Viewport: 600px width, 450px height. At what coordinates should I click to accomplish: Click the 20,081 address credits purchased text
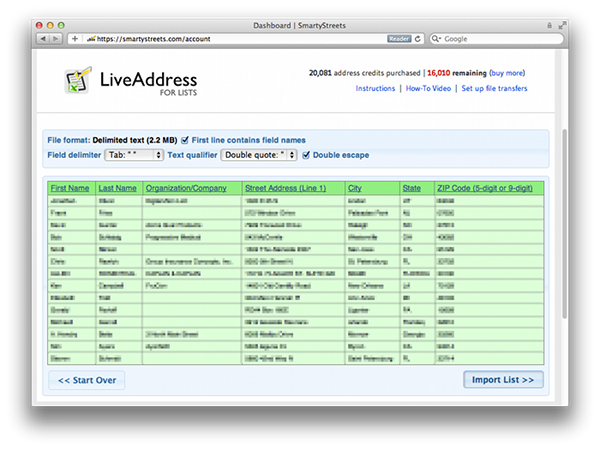coord(364,73)
